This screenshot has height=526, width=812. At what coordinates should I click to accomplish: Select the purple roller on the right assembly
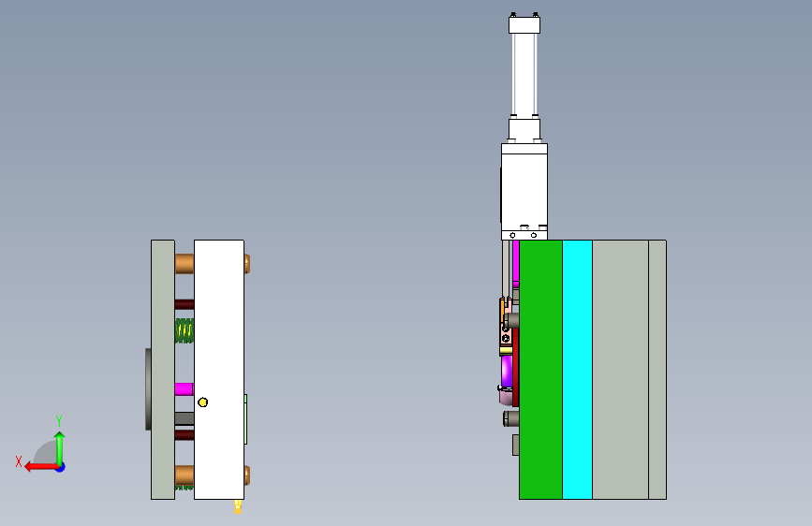(507, 372)
